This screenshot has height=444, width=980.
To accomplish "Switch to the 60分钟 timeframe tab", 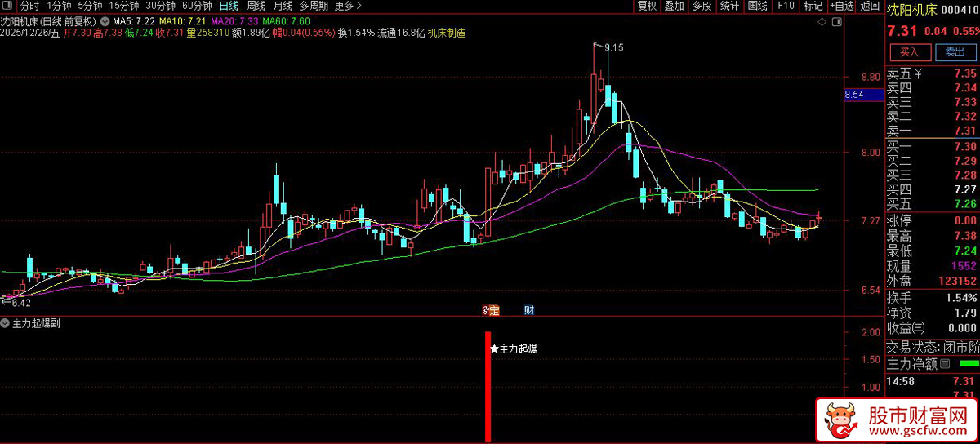I will tap(197, 6).
